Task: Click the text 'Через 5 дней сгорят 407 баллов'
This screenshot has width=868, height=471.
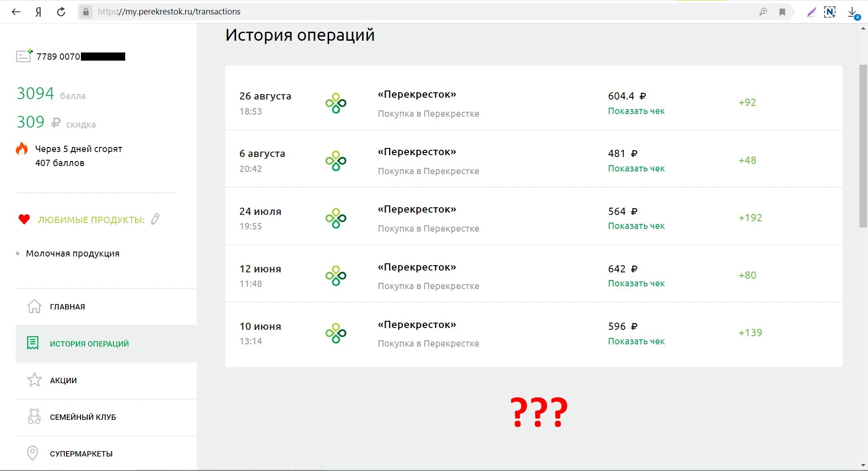Action: click(x=79, y=156)
